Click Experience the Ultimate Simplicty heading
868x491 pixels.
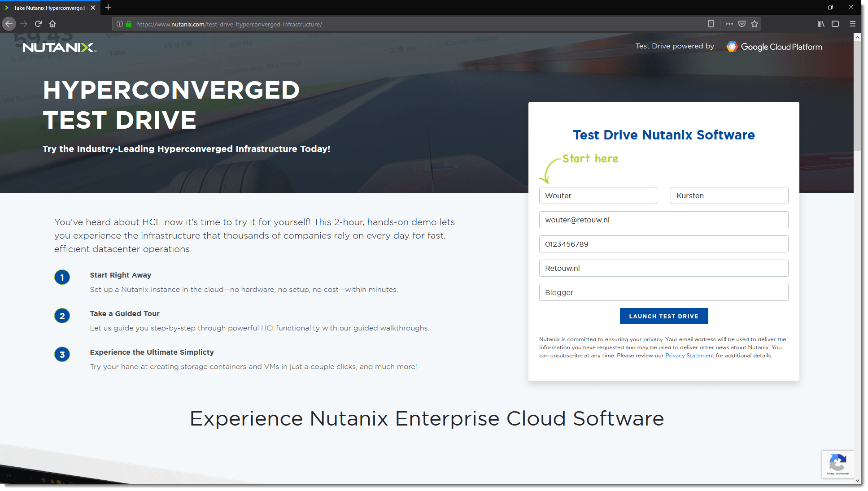click(152, 352)
